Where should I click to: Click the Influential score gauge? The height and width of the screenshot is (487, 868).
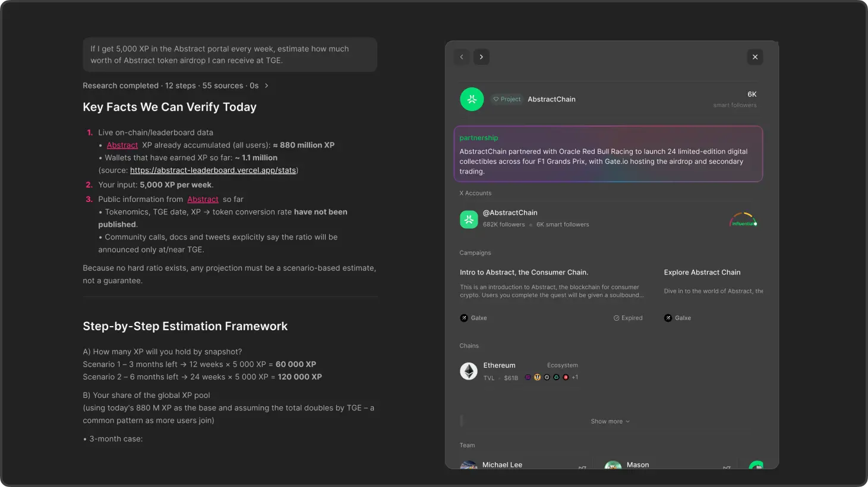pos(743,220)
